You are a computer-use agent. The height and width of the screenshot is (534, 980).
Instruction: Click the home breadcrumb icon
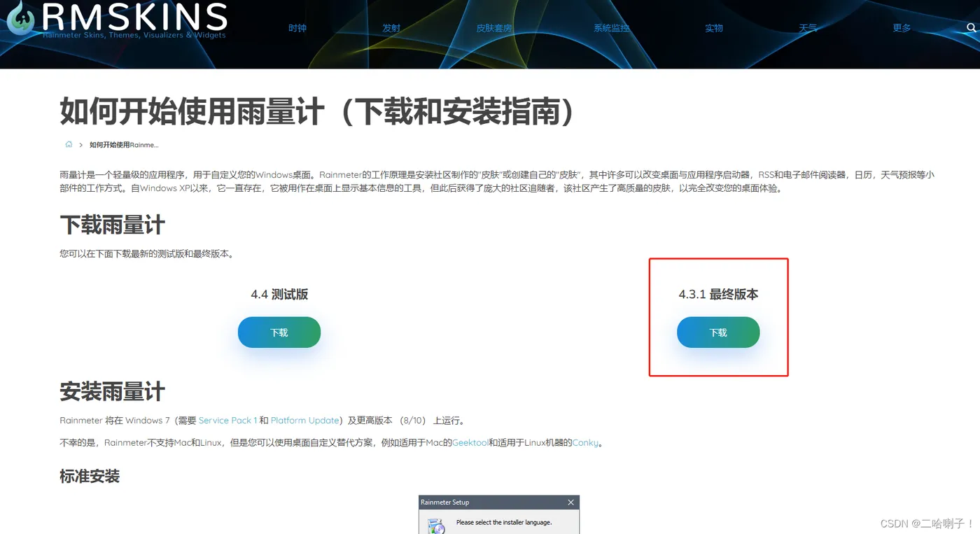click(x=69, y=144)
